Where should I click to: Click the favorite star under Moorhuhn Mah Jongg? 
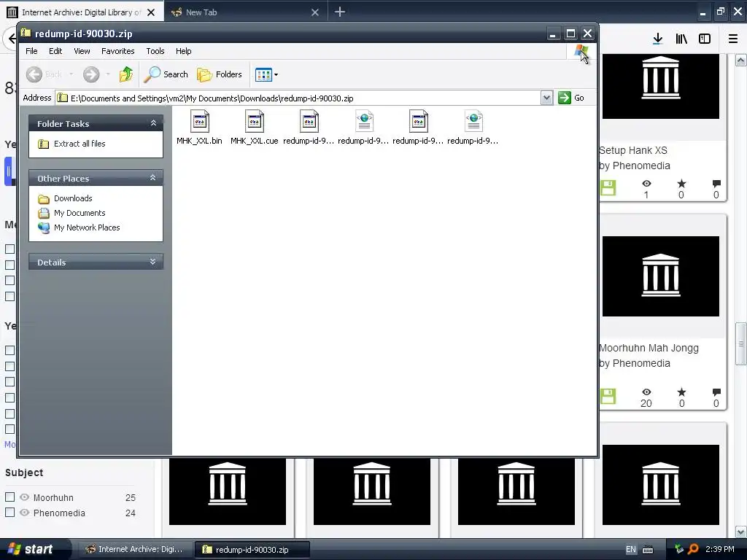click(681, 392)
